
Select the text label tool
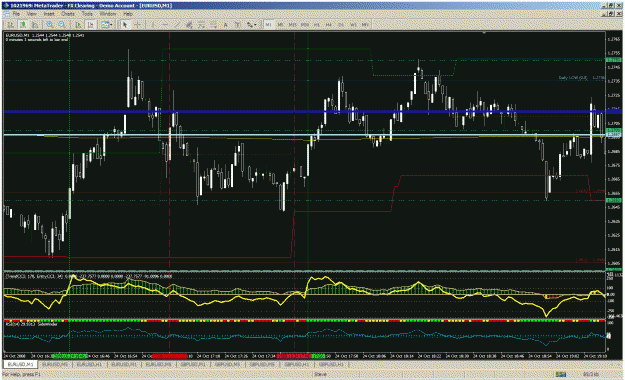pyautogui.click(x=238, y=25)
